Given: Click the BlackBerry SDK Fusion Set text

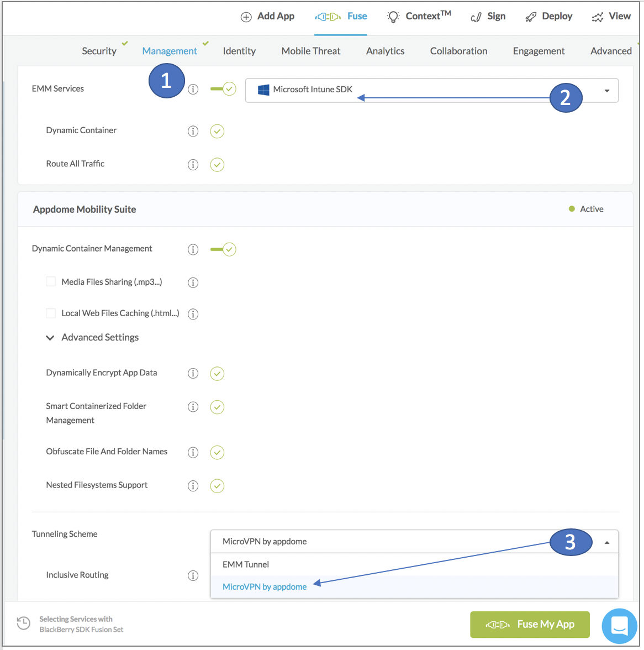Looking at the screenshot, I should (x=81, y=629).
